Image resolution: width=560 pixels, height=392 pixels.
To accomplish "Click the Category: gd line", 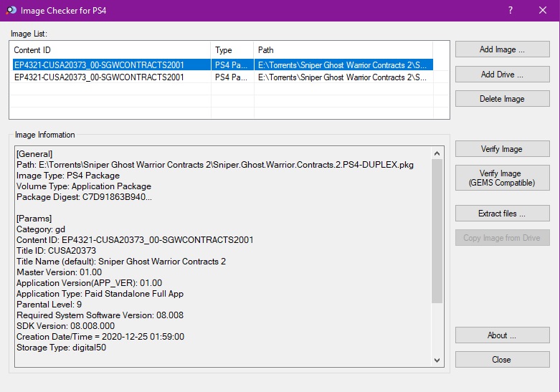I will pos(41,229).
